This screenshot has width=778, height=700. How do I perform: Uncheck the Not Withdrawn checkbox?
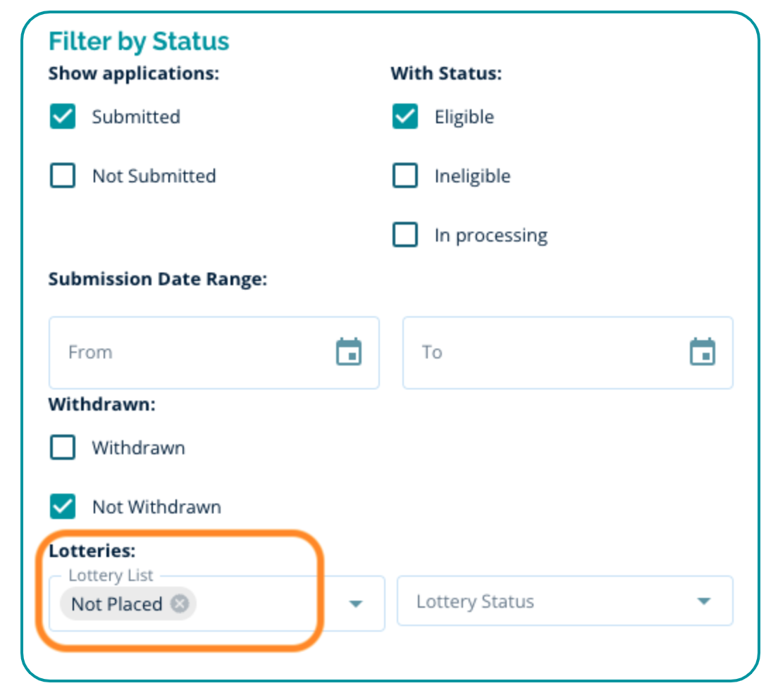coord(63,506)
